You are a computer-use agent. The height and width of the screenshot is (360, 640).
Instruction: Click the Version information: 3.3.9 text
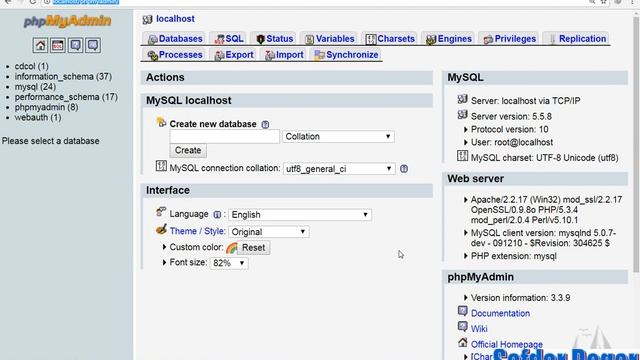pos(520,298)
